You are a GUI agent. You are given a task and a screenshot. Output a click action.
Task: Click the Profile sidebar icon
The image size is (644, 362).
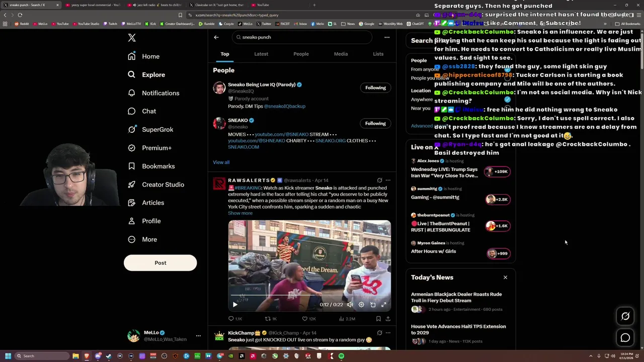tap(132, 221)
